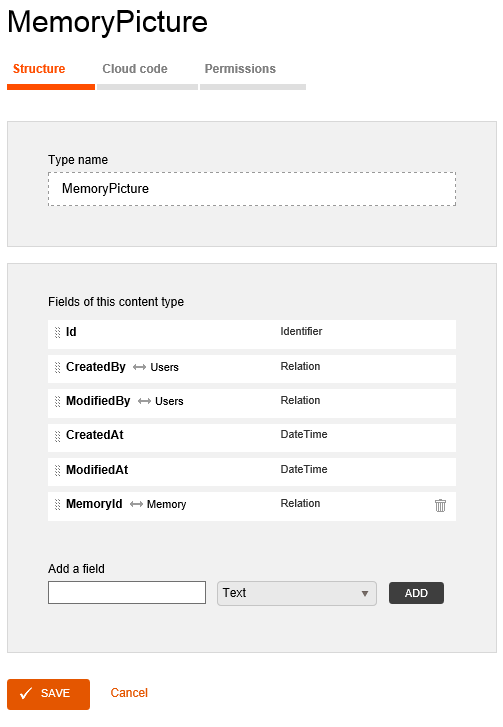Screen dimensions: 503x727
Task: Click the Users relation link on ModifiedBy
Action: tap(169, 402)
